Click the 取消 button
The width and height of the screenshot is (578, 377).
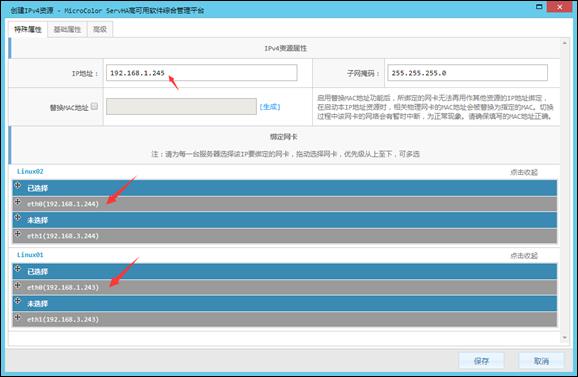541,361
